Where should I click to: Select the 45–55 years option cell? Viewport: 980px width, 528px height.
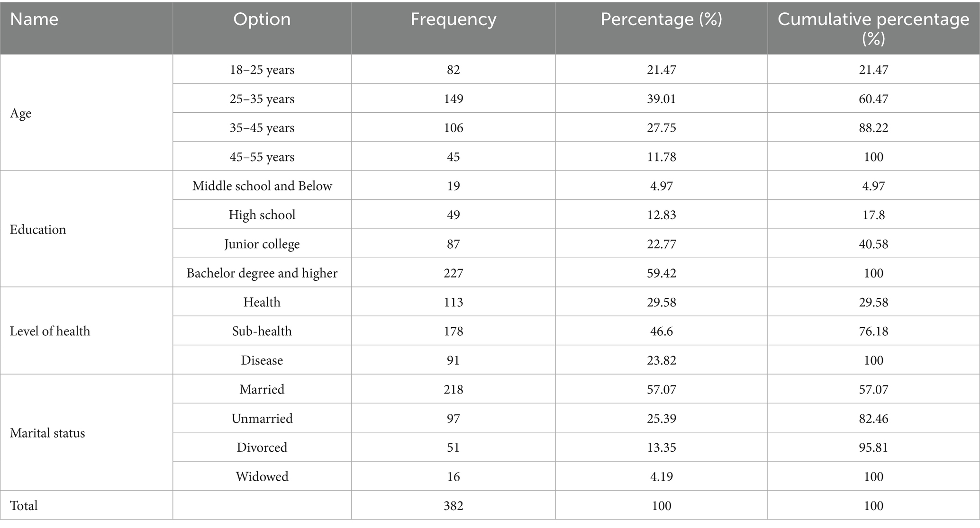[262, 157]
